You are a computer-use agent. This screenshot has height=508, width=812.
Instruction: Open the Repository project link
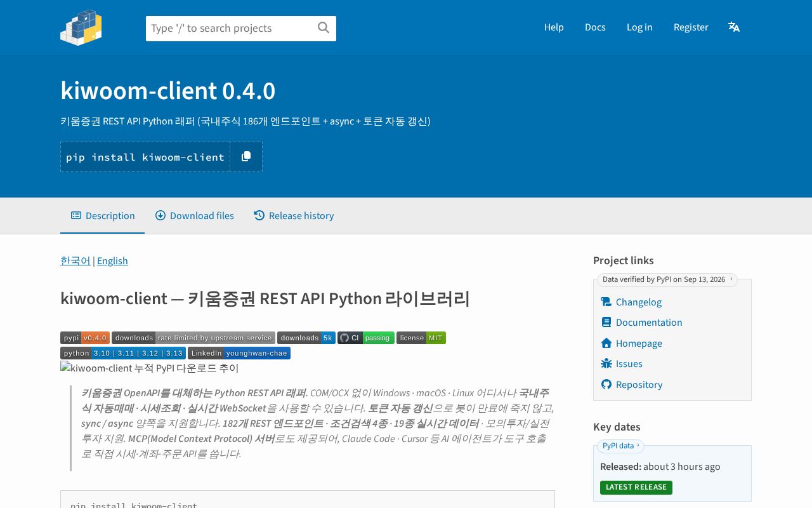click(639, 385)
